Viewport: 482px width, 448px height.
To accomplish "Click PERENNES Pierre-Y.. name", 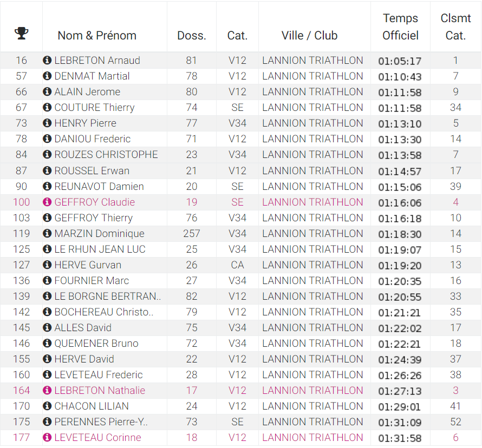I will pos(101,422).
